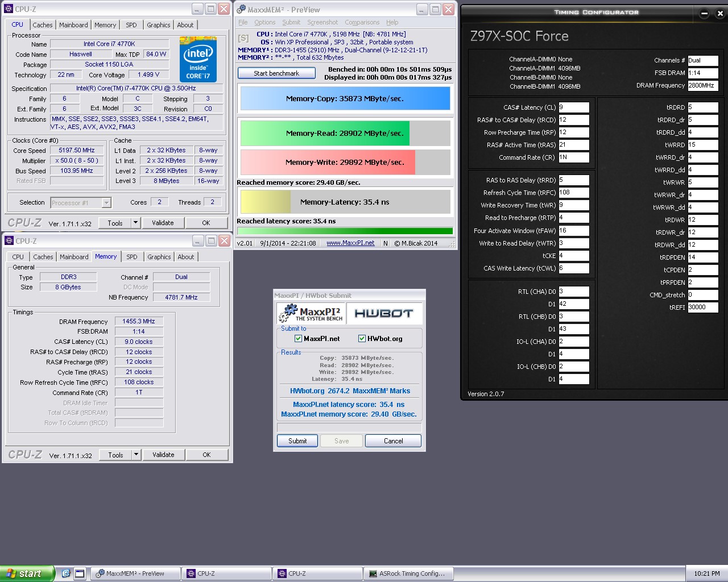The image size is (728, 582).
Task: Switch to first CPU-Z taskbar item
Action: click(227, 573)
